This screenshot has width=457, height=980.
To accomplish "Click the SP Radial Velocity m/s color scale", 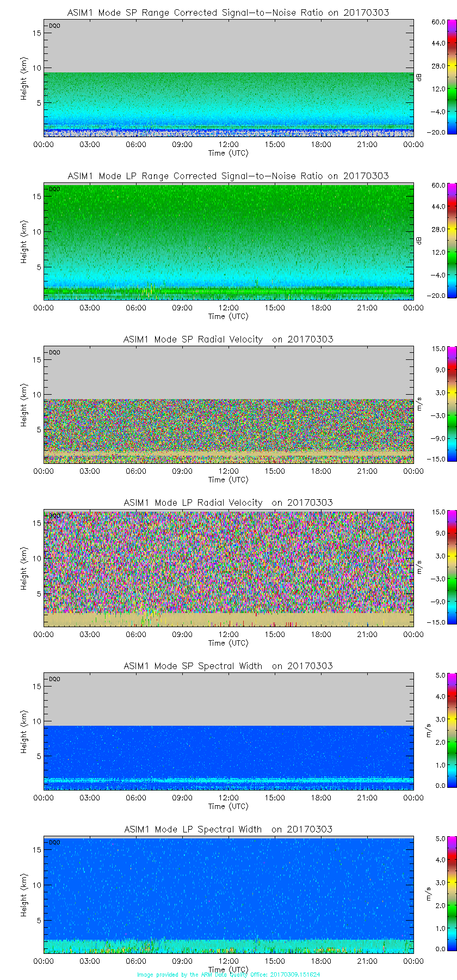I will pyautogui.click(x=436, y=403).
